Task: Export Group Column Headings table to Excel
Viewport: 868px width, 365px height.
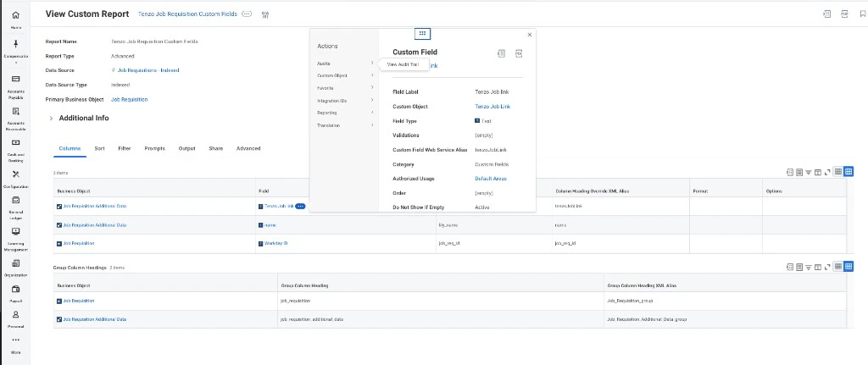Action: pos(790,267)
